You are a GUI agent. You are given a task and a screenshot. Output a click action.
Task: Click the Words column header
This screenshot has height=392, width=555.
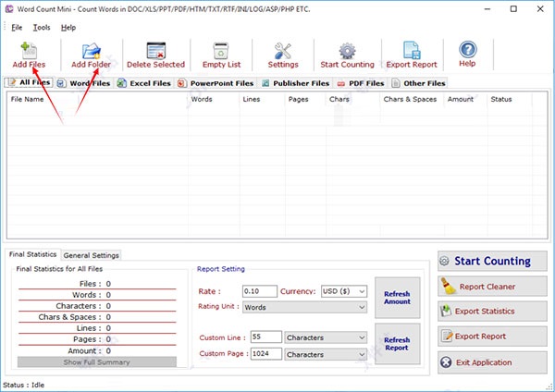coord(202,99)
